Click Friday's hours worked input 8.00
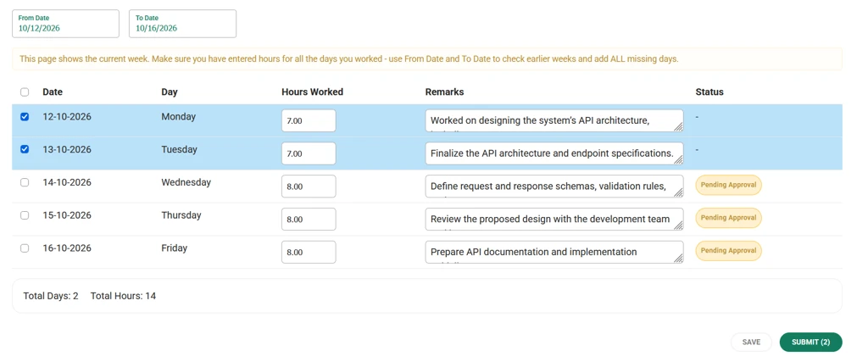Image resolution: width=868 pixels, height=362 pixels. pos(309,253)
